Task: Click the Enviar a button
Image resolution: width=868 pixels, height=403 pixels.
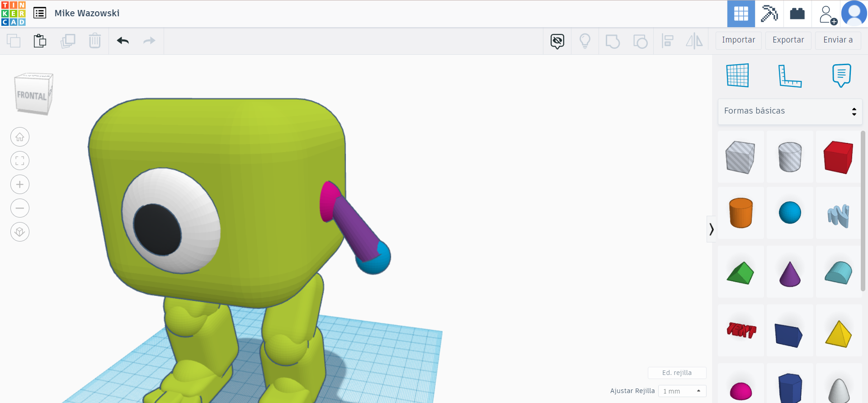Action: coord(838,40)
